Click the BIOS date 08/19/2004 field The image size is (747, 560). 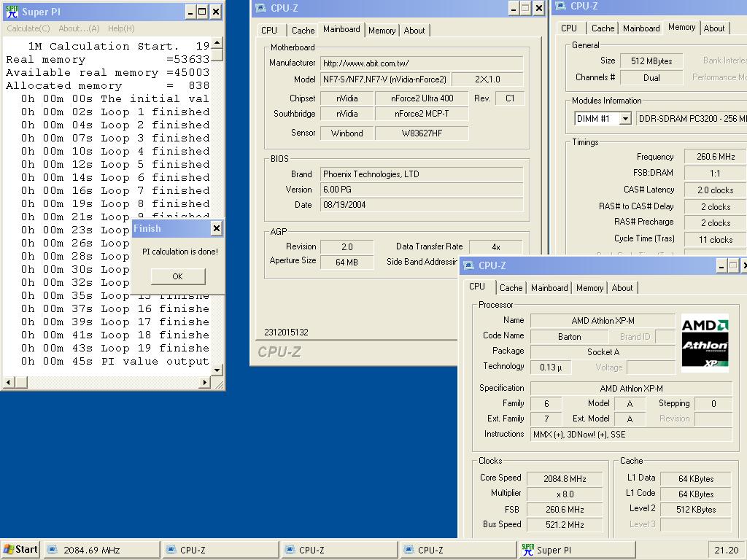[422, 205]
